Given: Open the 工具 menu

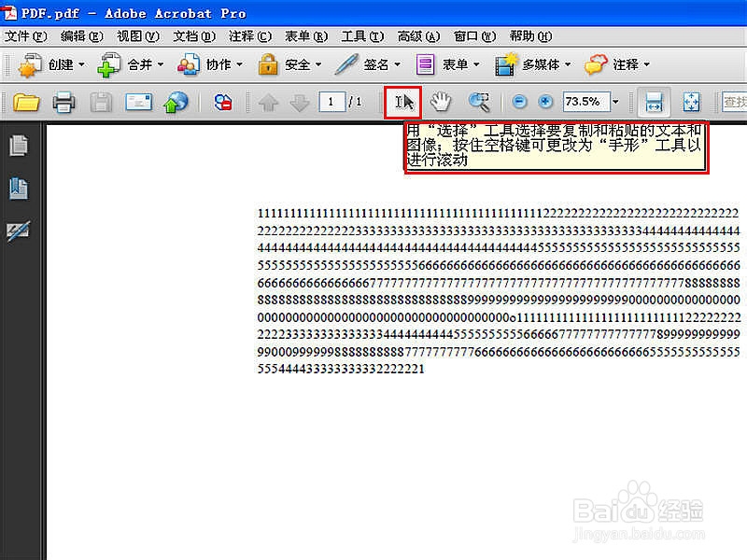Looking at the screenshot, I should tap(362, 36).
